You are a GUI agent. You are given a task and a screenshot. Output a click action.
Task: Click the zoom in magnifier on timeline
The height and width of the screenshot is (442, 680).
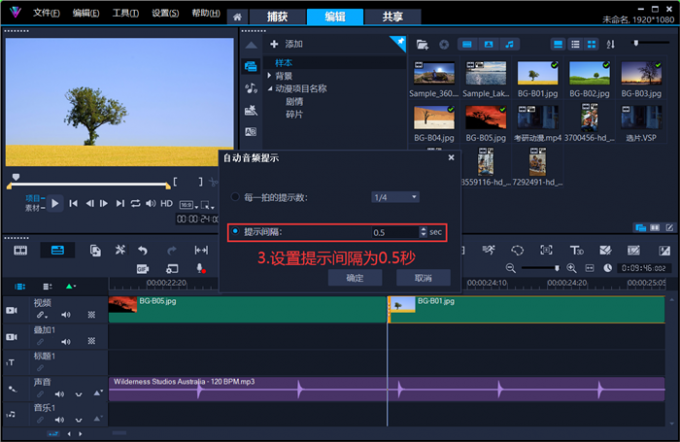(x=571, y=269)
